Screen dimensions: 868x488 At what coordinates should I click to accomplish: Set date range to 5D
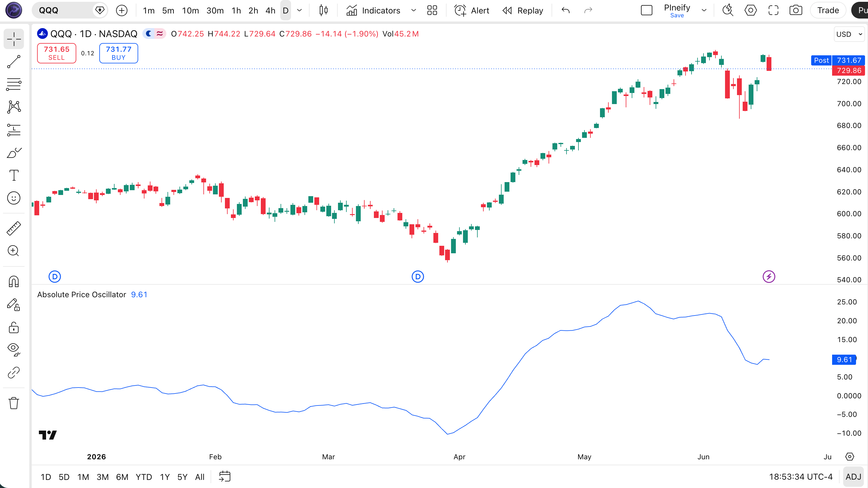(x=64, y=477)
